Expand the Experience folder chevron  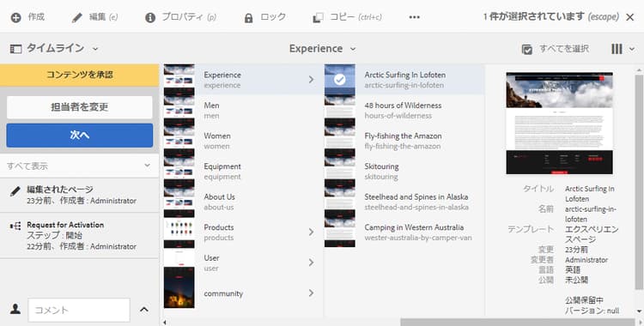click(x=312, y=79)
